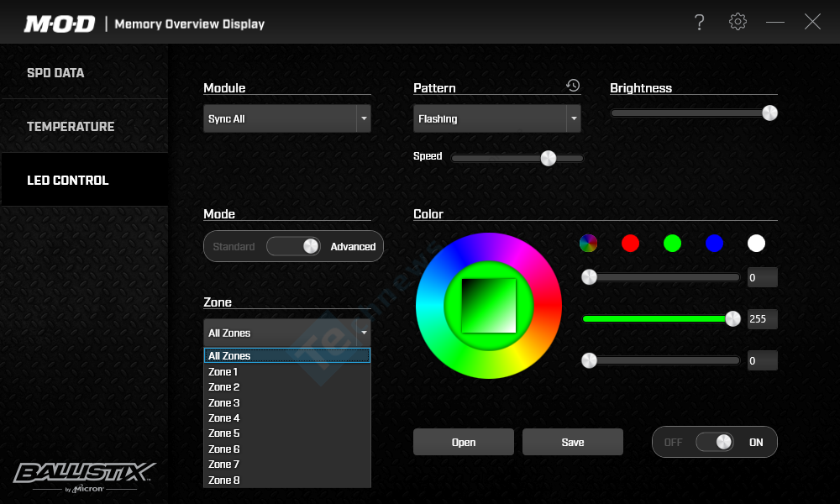Image resolution: width=840 pixels, height=504 pixels.
Task: Toggle the LED OFF/ON power switch
Action: 715,442
